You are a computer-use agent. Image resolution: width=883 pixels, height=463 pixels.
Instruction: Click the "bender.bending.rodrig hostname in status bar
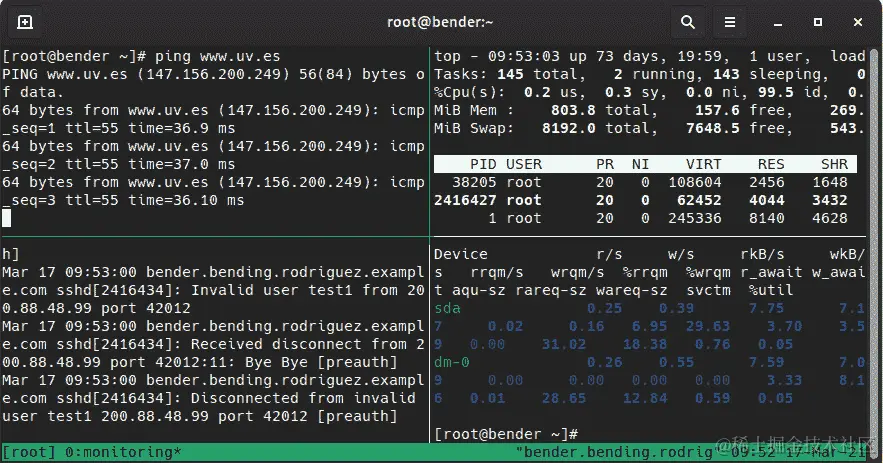pos(615,452)
